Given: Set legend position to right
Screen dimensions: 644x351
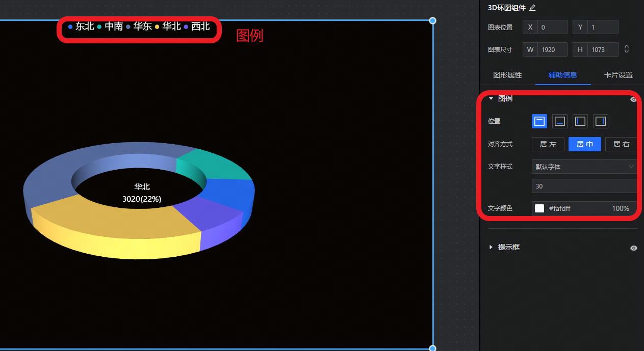Looking at the screenshot, I should pyautogui.click(x=601, y=121).
